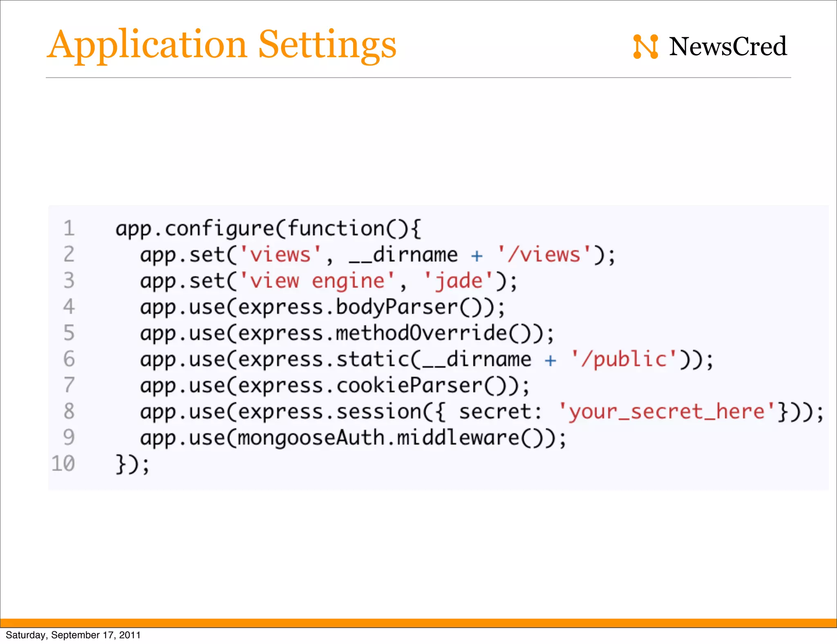Image resolution: width=837 pixels, height=644 pixels.
Task: Click the closing }); on line 10
Action: pos(132,464)
